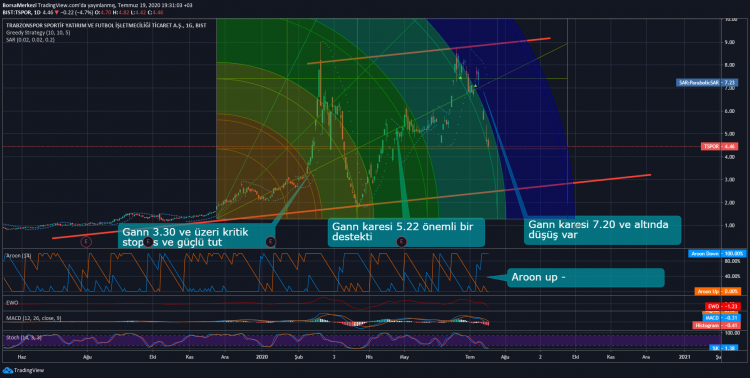Click the 9.00 price axis label
Screen dimensions: 750x378
tap(731, 42)
